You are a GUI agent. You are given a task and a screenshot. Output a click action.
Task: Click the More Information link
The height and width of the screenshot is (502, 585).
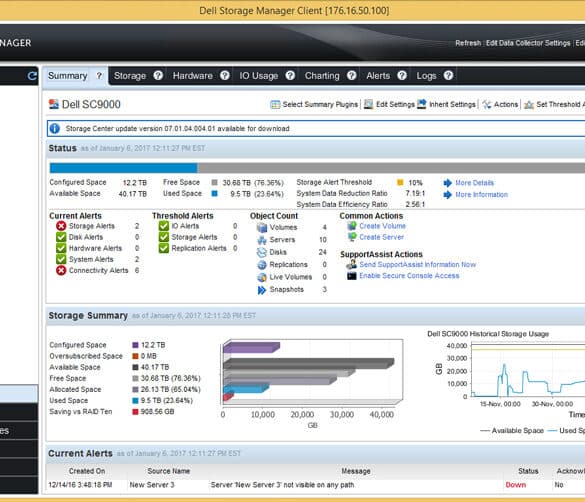pos(481,195)
